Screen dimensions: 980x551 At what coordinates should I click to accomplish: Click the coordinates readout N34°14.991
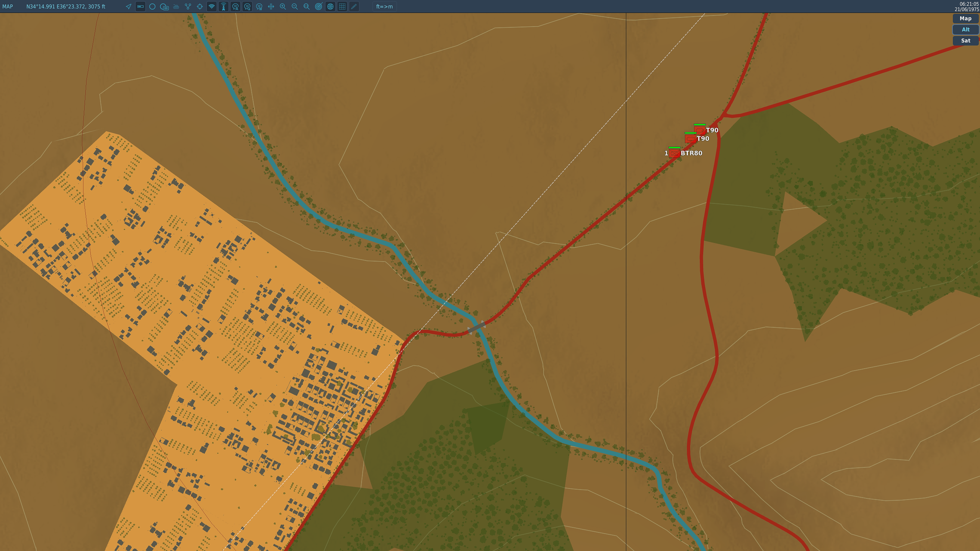66,7
